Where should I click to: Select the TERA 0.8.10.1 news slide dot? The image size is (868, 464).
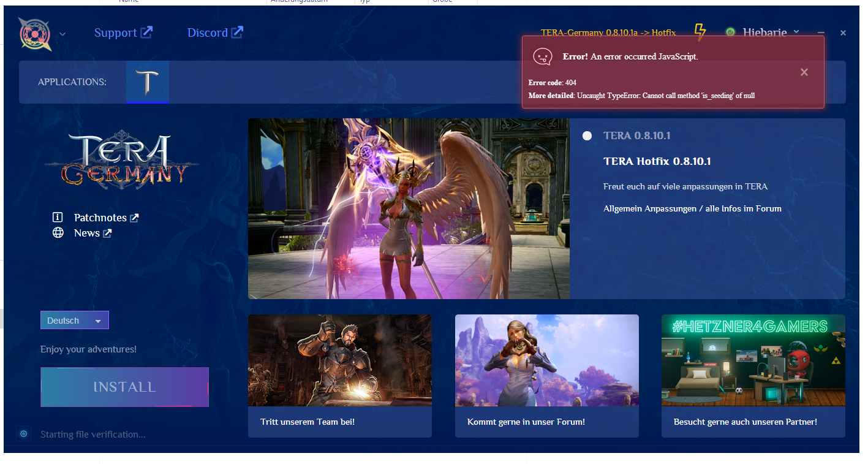click(x=587, y=136)
